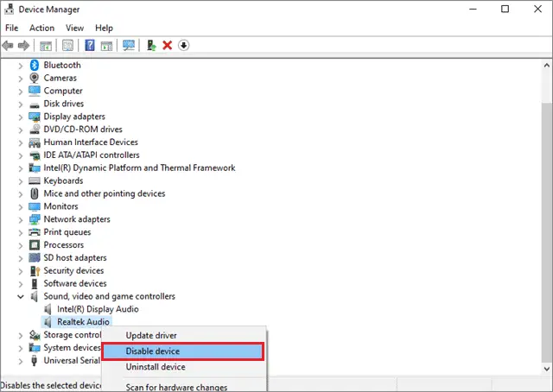Click the down-arrow disable device toolbar icon
Screen dimensions: 553x392
[x=183, y=46]
